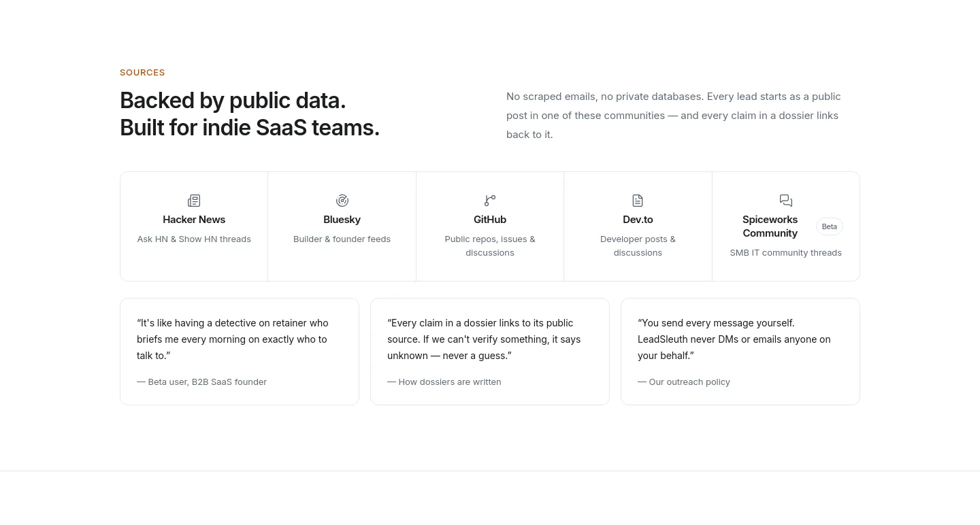Click the 'Backed by public data' heading

[x=250, y=114]
